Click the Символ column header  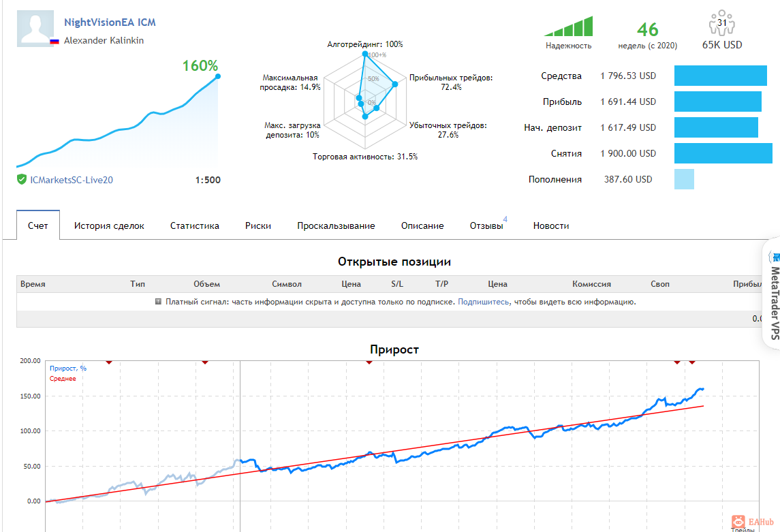287,284
